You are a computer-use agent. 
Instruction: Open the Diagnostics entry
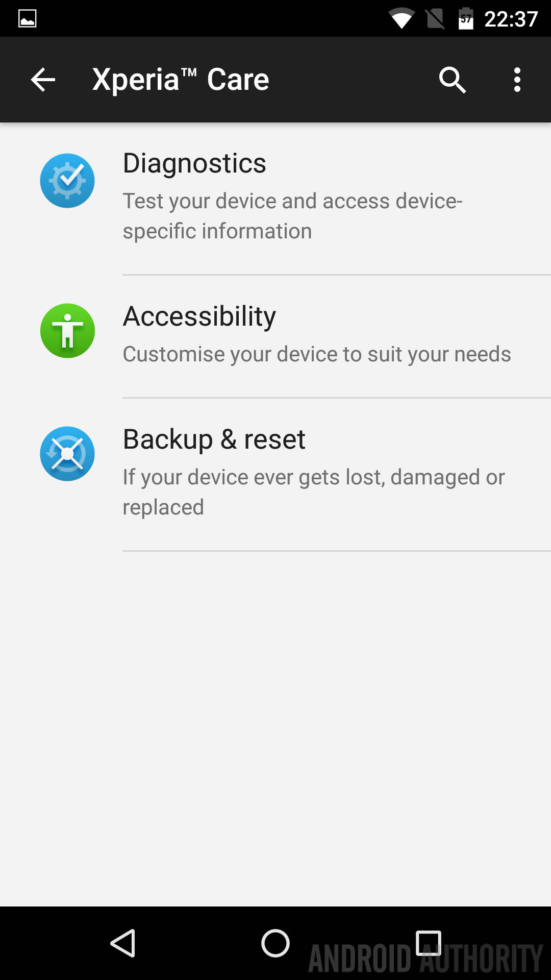(x=194, y=163)
